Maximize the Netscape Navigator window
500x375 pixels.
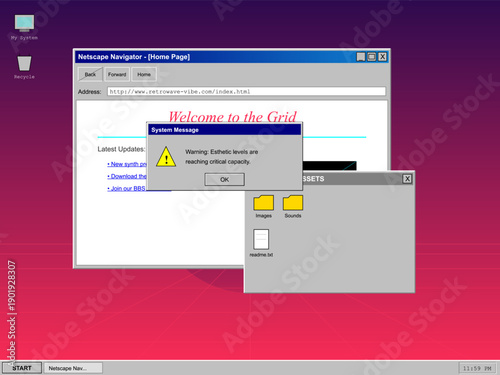(371, 57)
